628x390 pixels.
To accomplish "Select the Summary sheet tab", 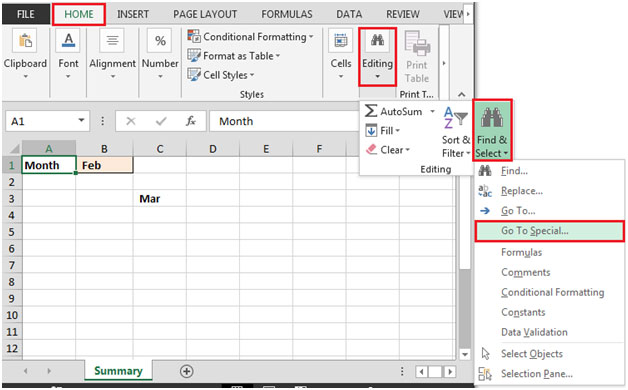I will (x=118, y=371).
